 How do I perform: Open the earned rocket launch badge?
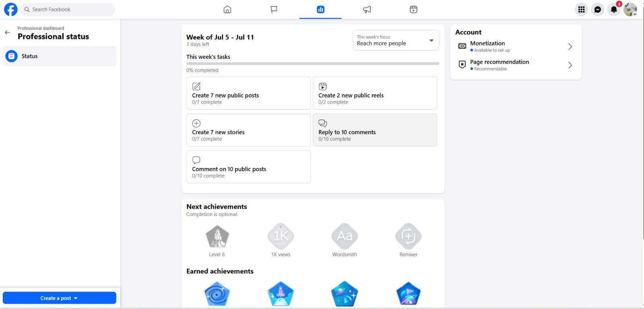pyautogui.click(x=281, y=294)
